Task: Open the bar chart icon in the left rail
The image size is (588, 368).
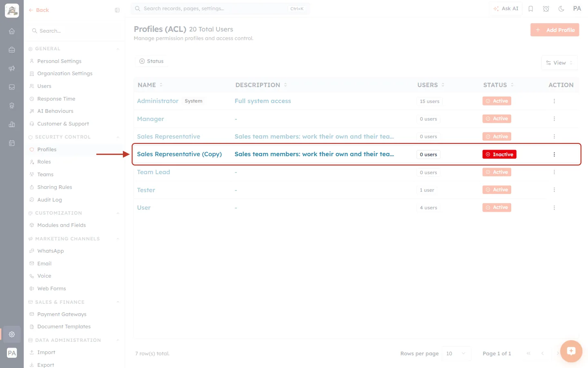Action: point(12,124)
